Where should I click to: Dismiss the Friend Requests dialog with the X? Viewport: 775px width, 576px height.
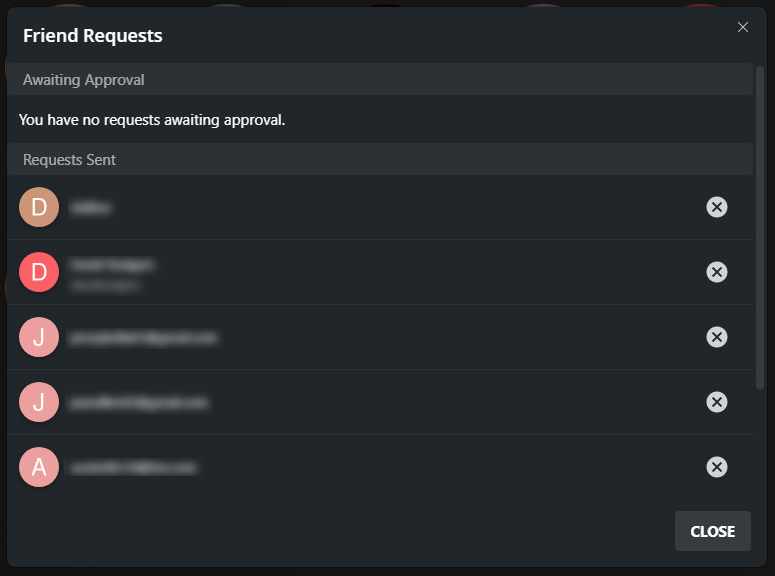pos(743,27)
